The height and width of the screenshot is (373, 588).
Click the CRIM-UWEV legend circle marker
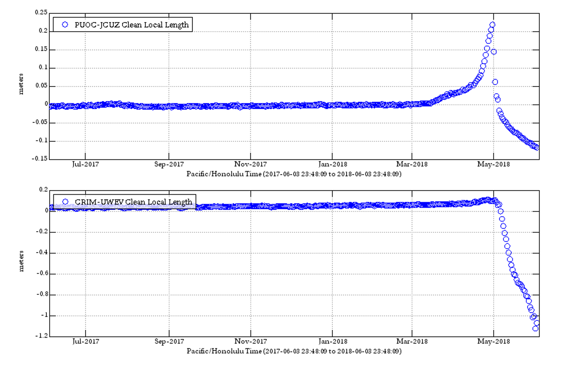pos(65,202)
